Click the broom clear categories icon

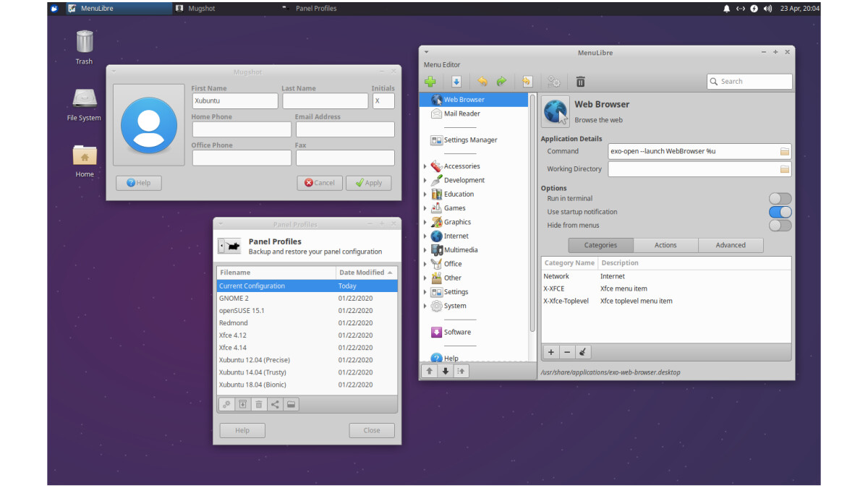(583, 352)
